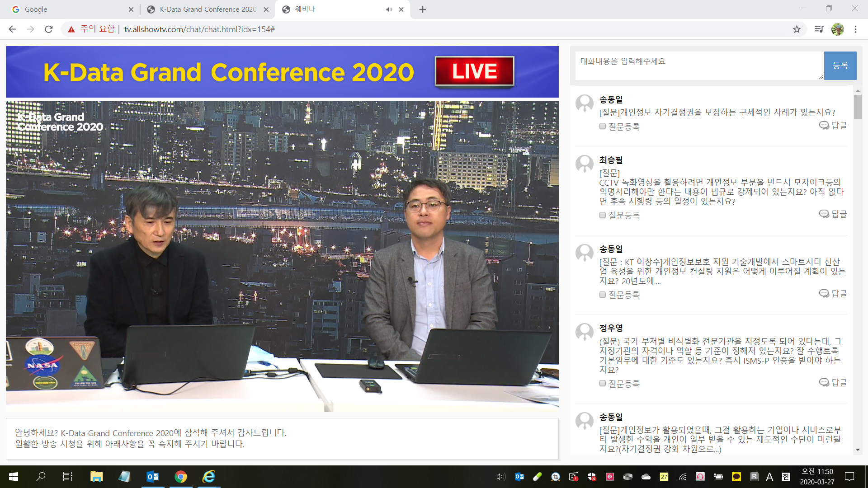Reply 답글 to 자기결정권 사례 question
Screen dimensions: 868x488
[x=833, y=125]
